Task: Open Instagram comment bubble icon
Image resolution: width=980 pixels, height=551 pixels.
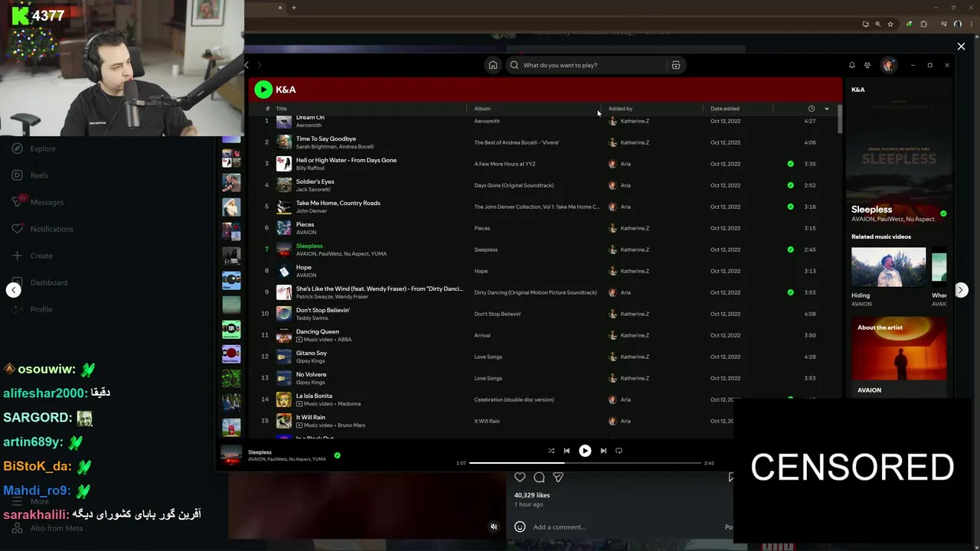Action: 539,478
